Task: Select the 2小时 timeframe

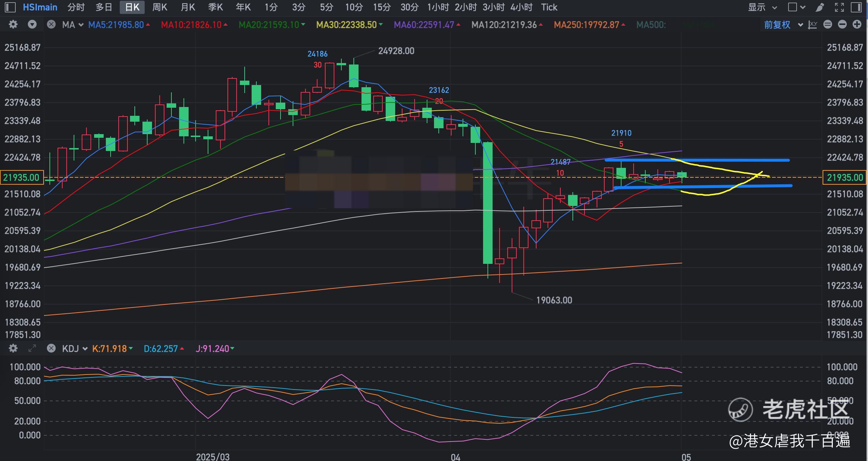Action: pyautogui.click(x=466, y=7)
